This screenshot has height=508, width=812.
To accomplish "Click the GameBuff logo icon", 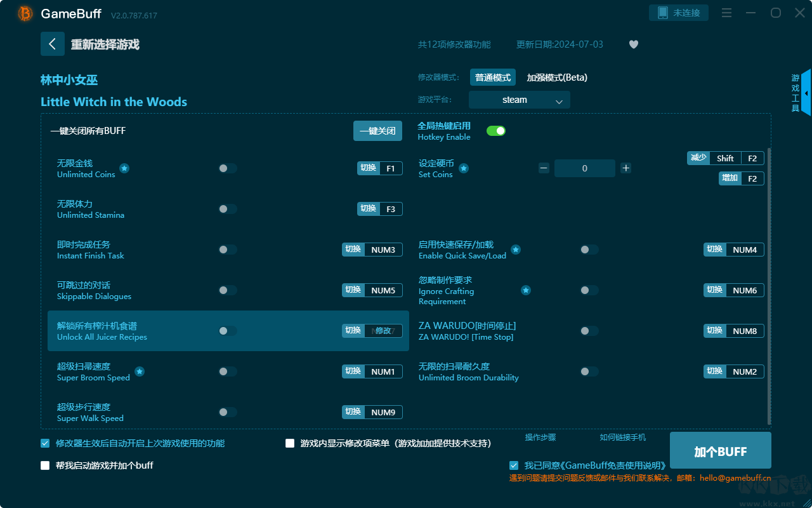I will tap(25, 13).
